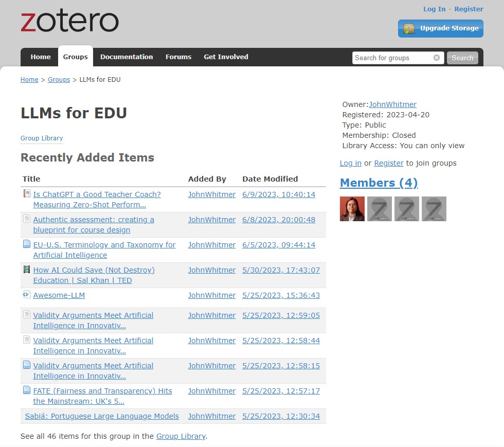Open the first member's profile photo

pos(352,209)
